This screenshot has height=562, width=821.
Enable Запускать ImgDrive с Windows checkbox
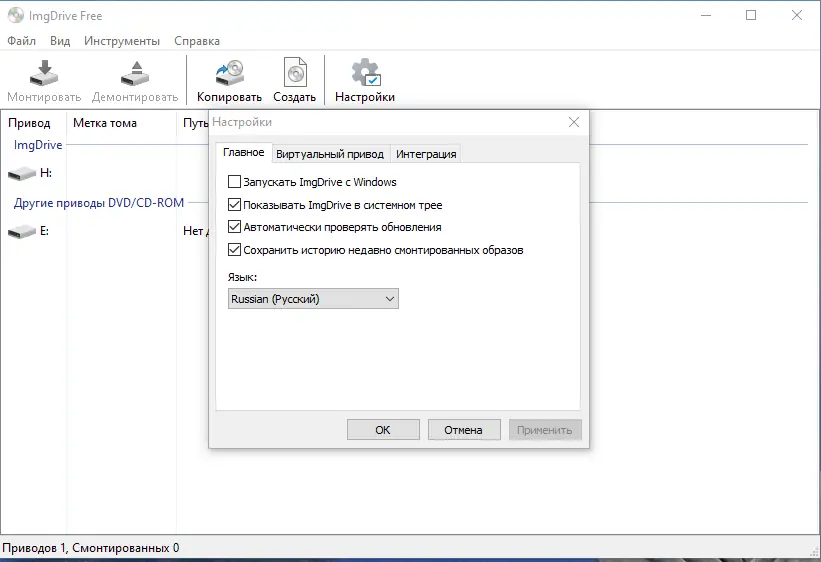coord(234,182)
